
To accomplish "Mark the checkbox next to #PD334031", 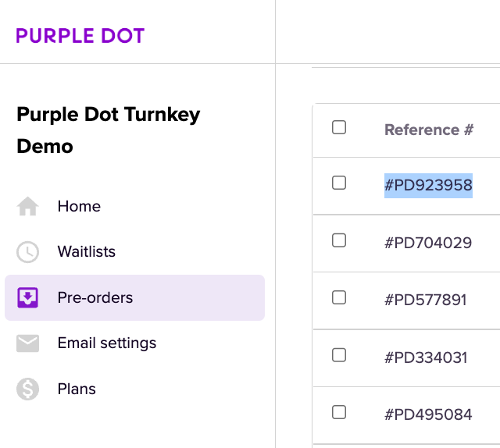I will pyautogui.click(x=339, y=355).
